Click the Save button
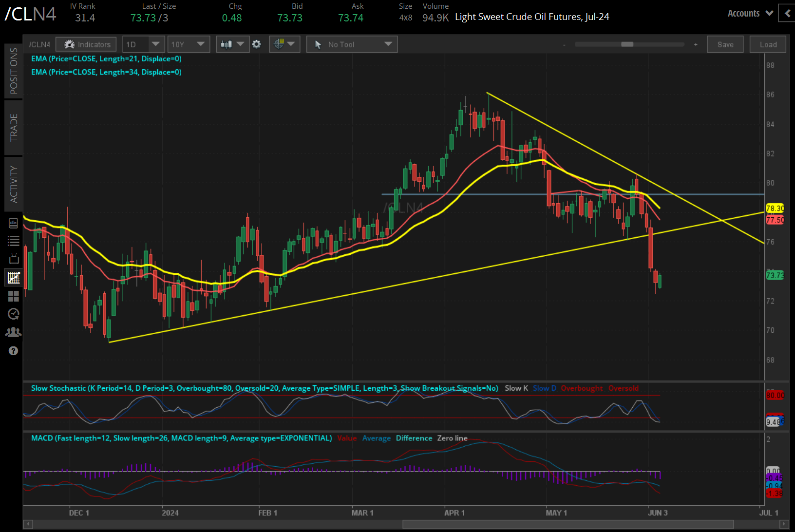Image resolution: width=795 pixels, height=532 pixels. (x=725, y=44)
